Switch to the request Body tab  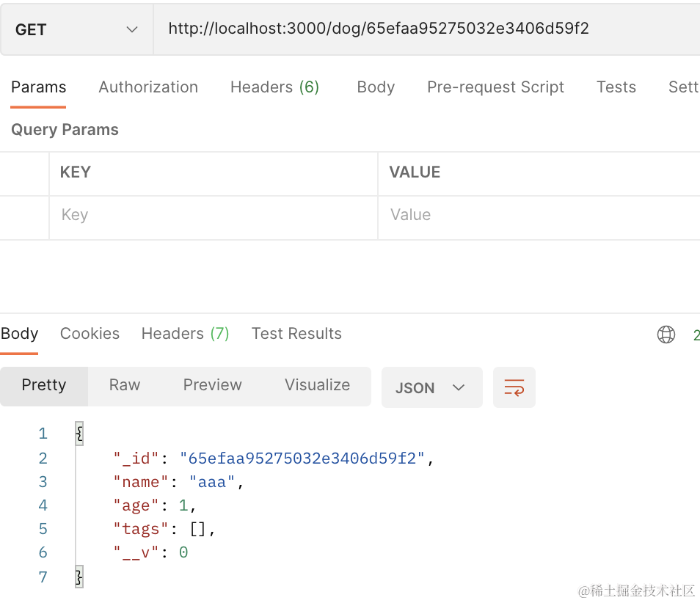coord(376,87)
